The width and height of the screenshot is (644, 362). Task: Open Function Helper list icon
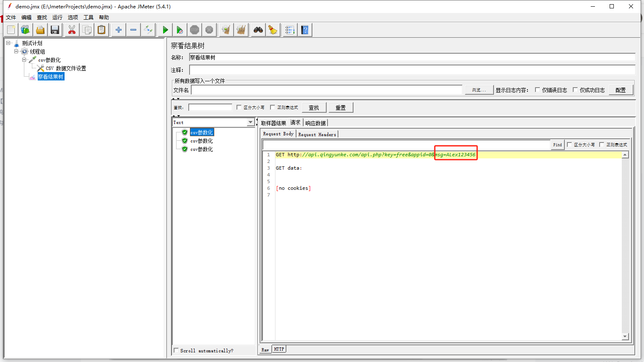[290, 30]
